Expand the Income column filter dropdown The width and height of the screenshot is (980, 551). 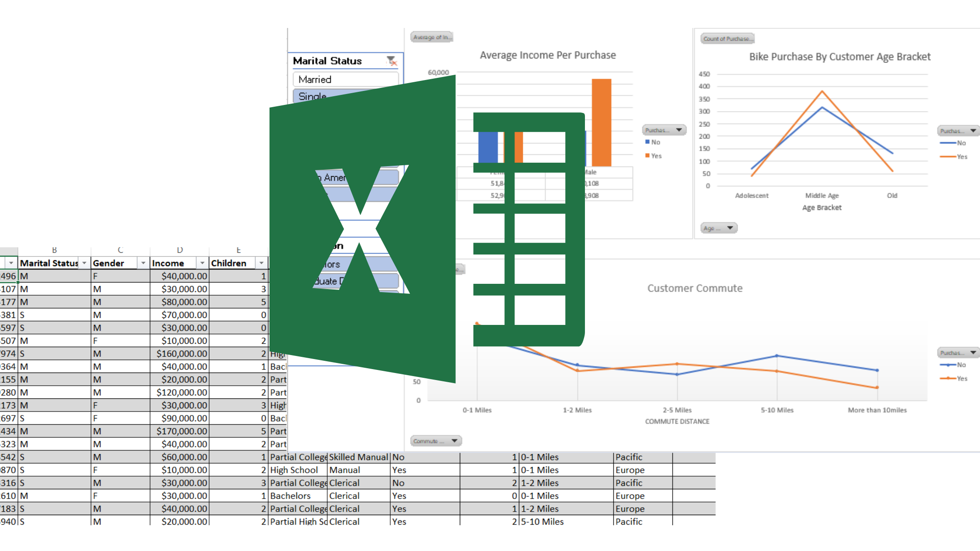pyautogui.click(x=202, y=263)
